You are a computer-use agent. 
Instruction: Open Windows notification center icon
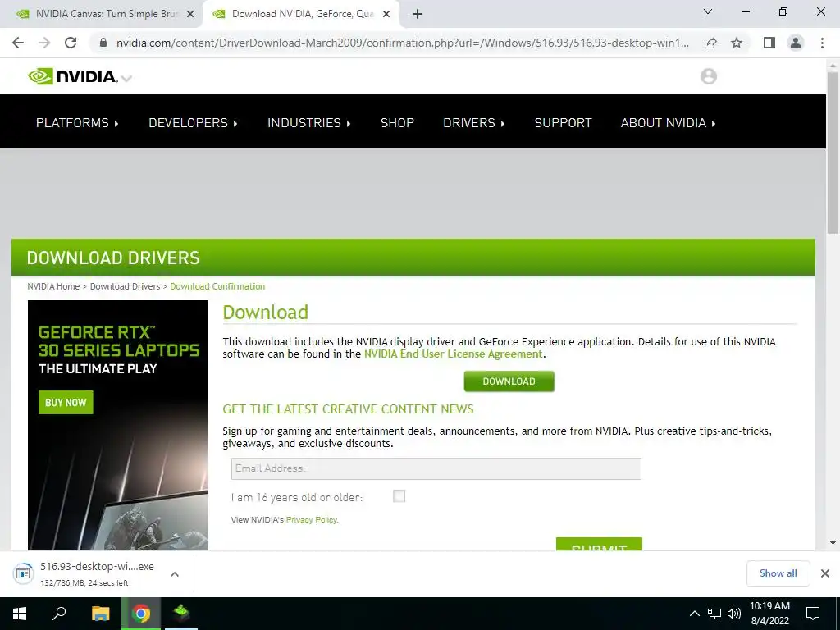pyautogui.click(x=813, y=614)
